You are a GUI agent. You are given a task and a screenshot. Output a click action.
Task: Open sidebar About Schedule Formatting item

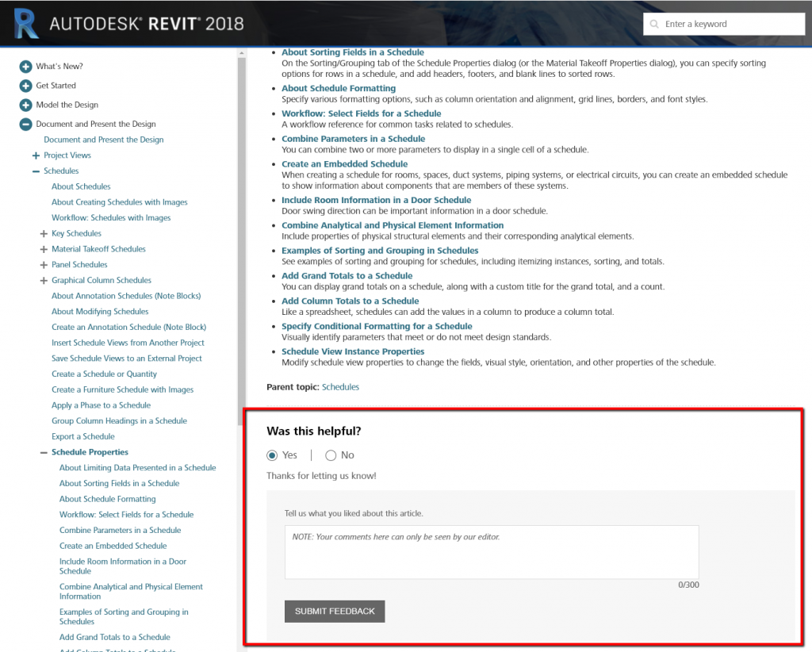coord(108,499)
